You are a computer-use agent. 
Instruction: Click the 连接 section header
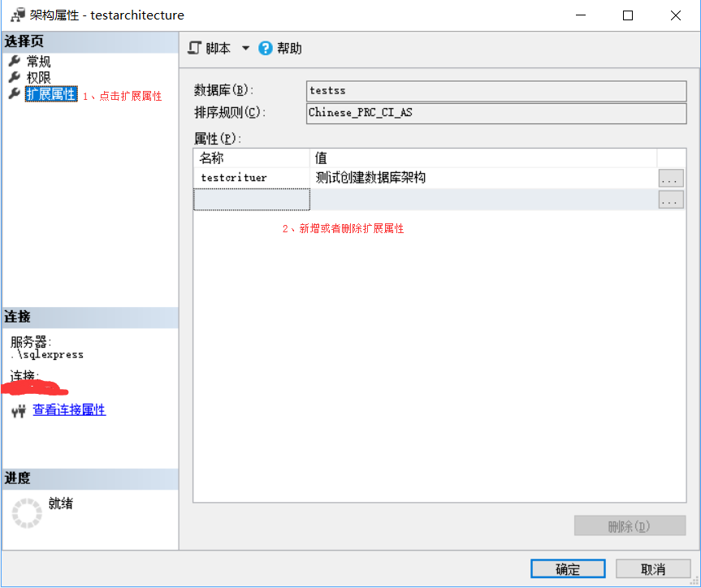pos(90,317)
